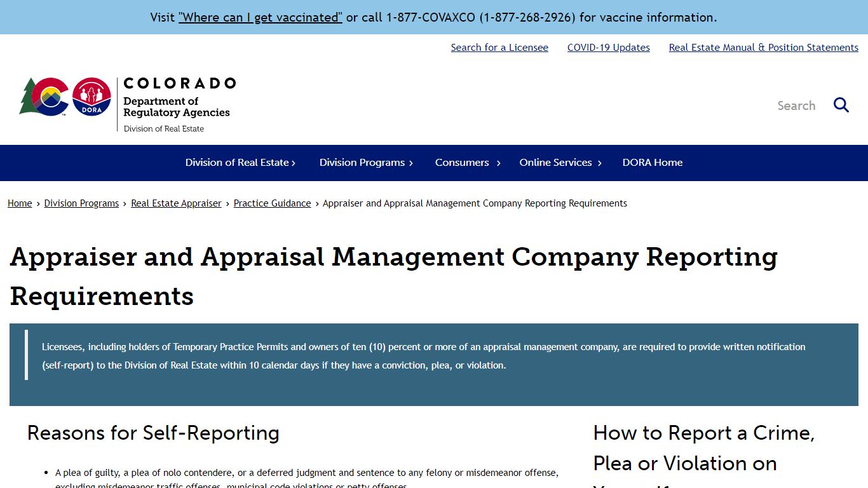Image resolution: width=868 pixels, height=488 pixels.
Task: Open the Colorado state logo
Action: [x=44, y=97]
